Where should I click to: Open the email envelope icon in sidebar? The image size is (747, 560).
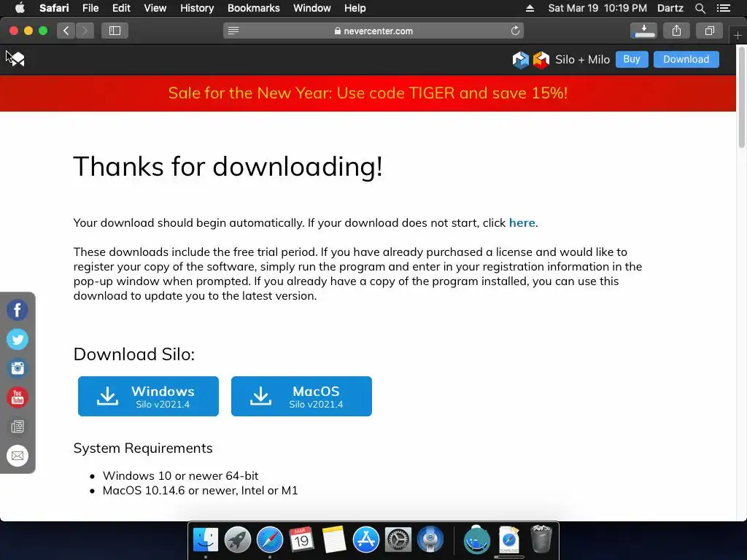click(18, 456)
